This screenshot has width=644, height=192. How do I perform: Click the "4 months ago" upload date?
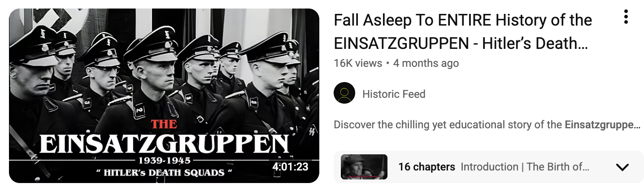pyautogui.click(x=426, y=63)
